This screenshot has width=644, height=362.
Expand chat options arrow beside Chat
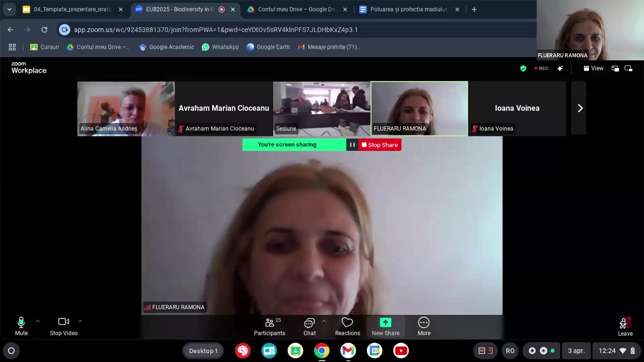(x=324, y=321)
